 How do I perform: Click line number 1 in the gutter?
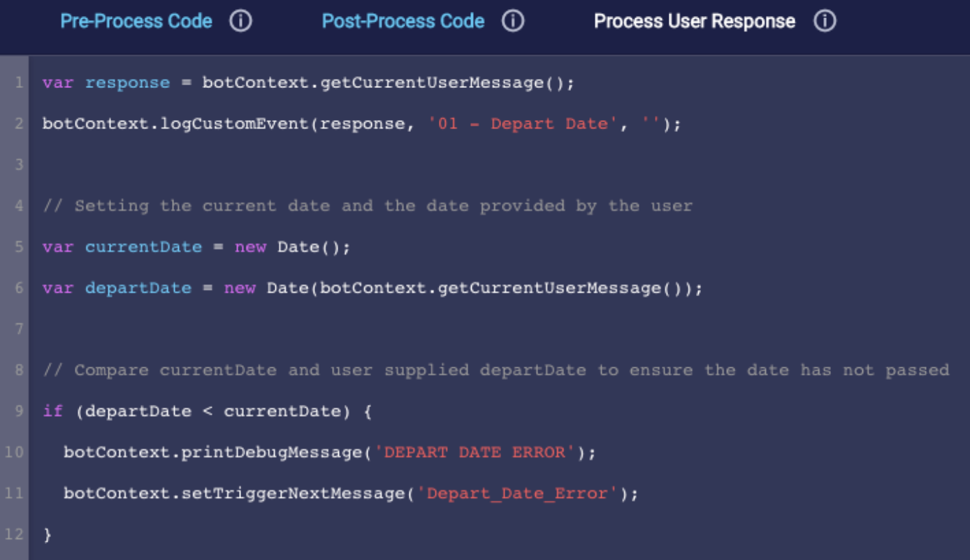[19, 82]
